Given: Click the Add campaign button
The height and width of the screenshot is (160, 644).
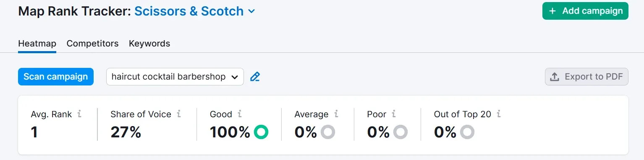Looking at the screenshot, I should [585, 11].
